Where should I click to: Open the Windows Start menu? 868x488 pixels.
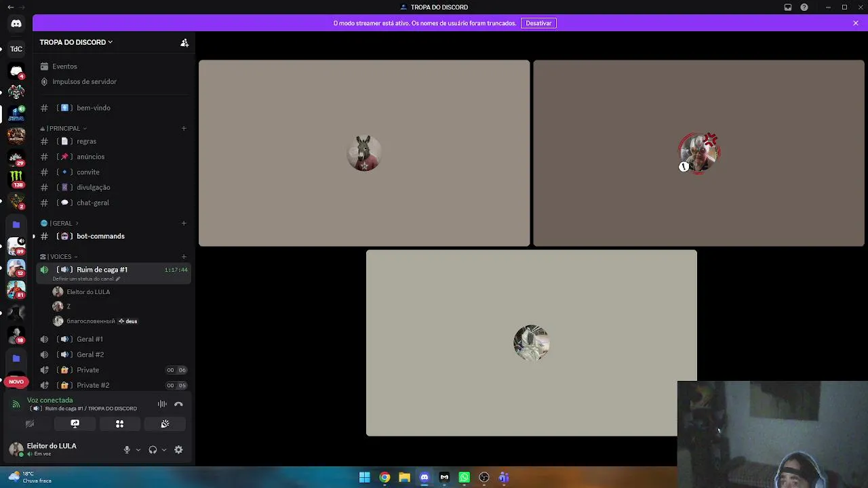[x=364, y=477]
